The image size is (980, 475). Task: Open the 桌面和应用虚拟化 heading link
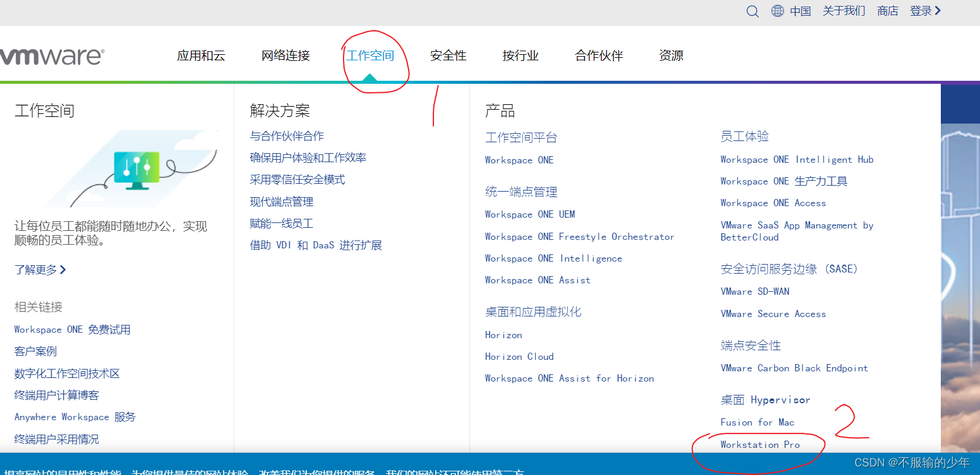533,312
